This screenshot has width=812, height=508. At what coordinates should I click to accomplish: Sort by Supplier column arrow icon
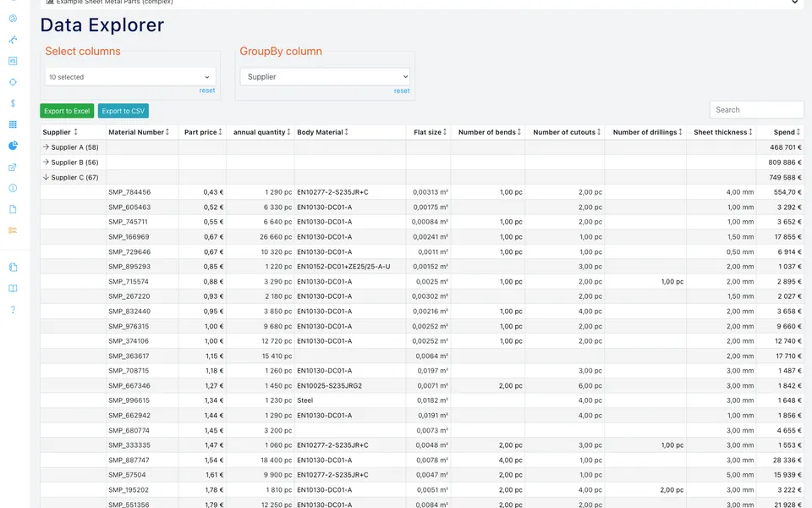point(75,132)
